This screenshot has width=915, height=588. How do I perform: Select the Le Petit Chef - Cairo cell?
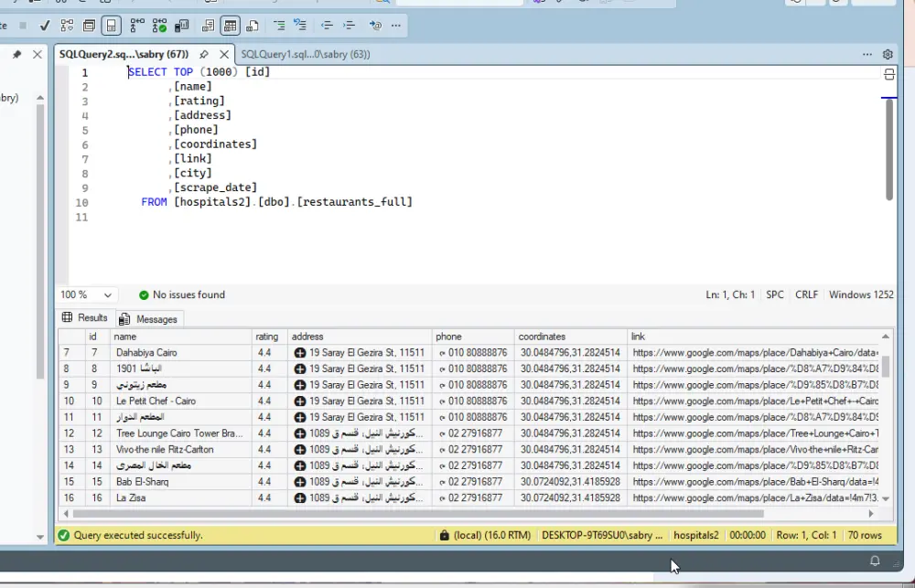pyautogui.click(x=180, y=401)
